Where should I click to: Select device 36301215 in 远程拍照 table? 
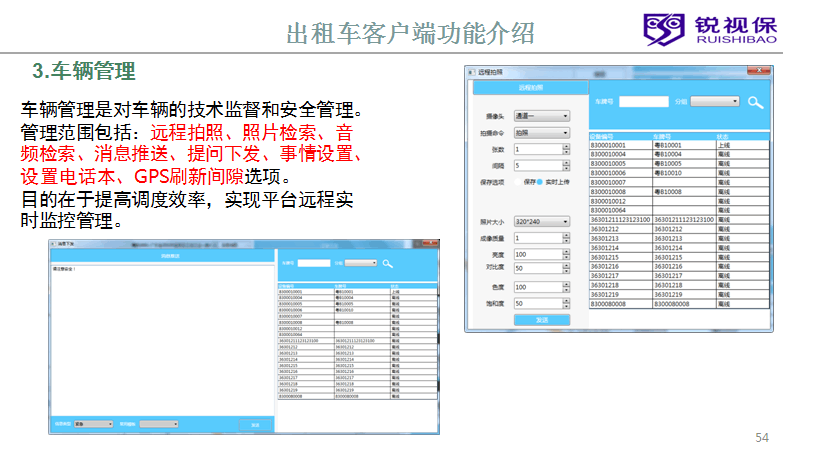(679, 257)
